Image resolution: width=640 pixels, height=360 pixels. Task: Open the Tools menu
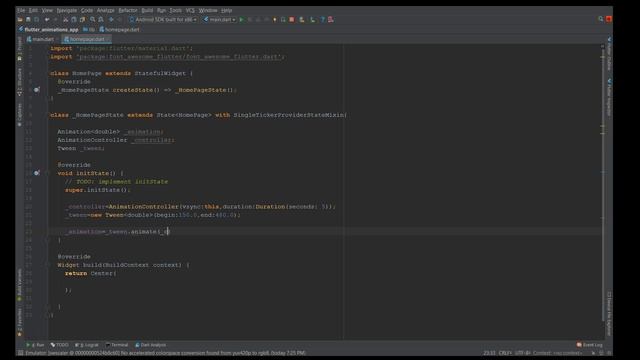[x=176, y=10]
